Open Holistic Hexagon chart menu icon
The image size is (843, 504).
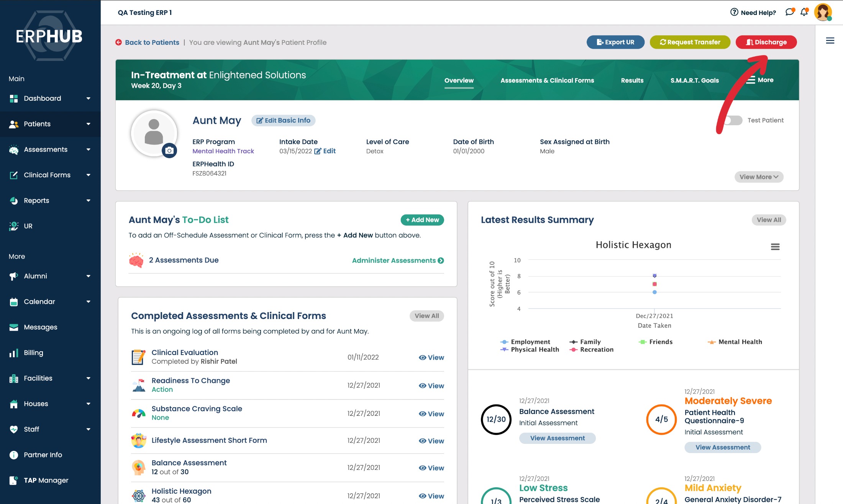pyautogui.click(x=775, y=247)
